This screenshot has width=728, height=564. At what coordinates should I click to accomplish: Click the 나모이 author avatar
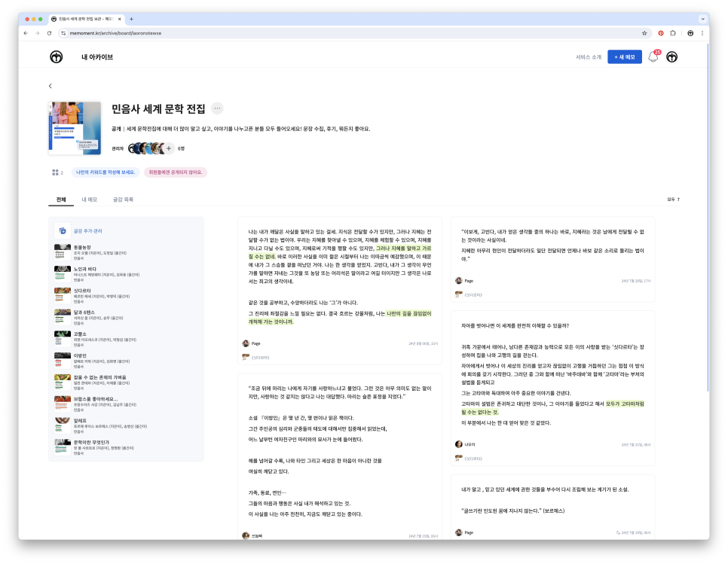[459, 444]
